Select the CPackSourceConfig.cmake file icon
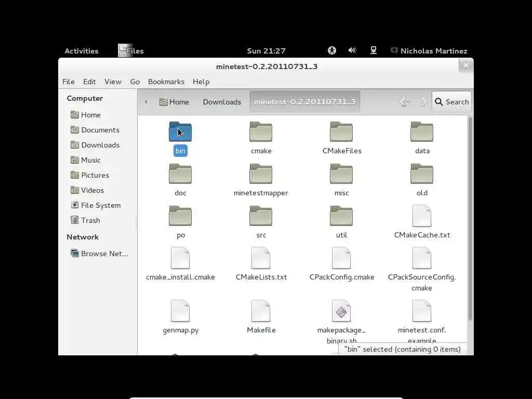 pos(422,258)
